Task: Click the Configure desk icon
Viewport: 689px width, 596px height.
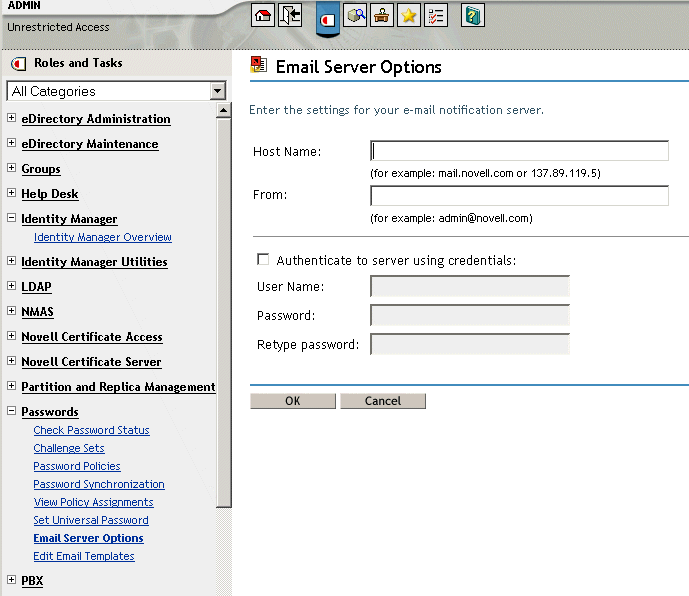Action: coord(381,15)
